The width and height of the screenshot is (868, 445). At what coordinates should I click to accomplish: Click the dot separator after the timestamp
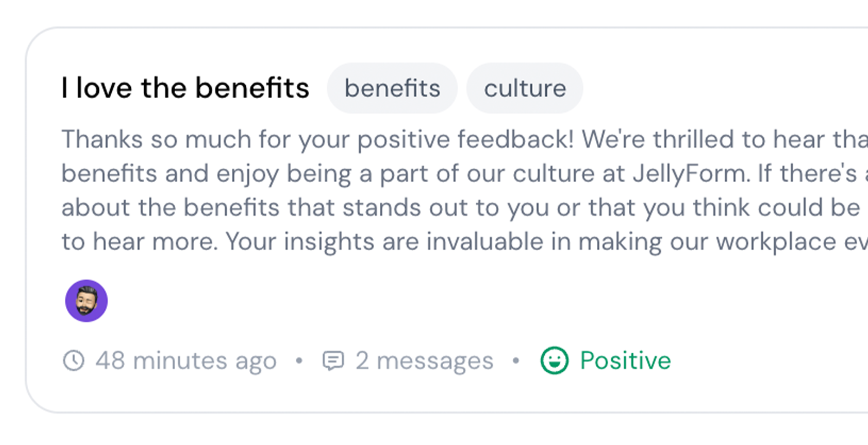(300, 360)
